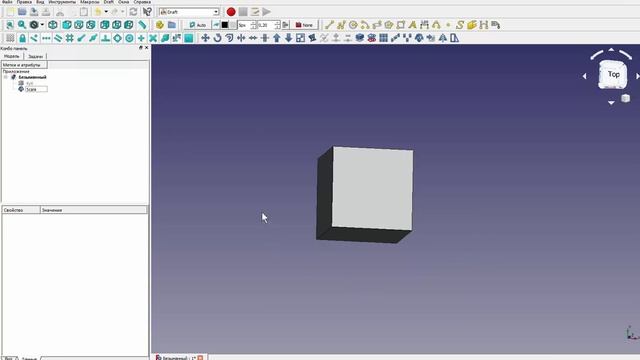Click the black line color swatch
The height and width of the screenshot is (360, 640).
click(x=224, y=25)
